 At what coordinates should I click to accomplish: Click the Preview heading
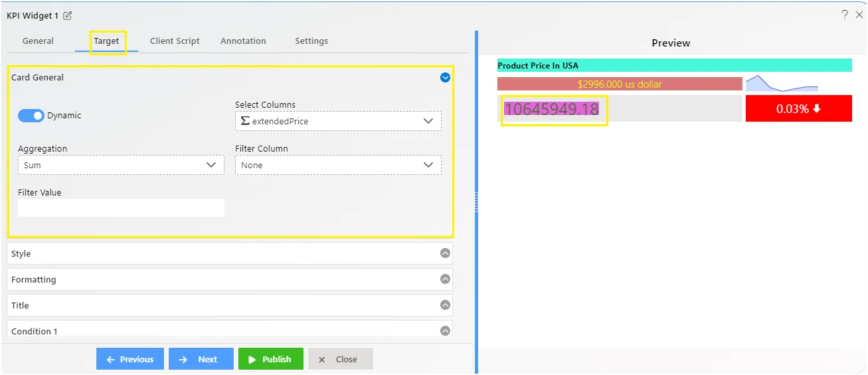click(x=671, y=43)
